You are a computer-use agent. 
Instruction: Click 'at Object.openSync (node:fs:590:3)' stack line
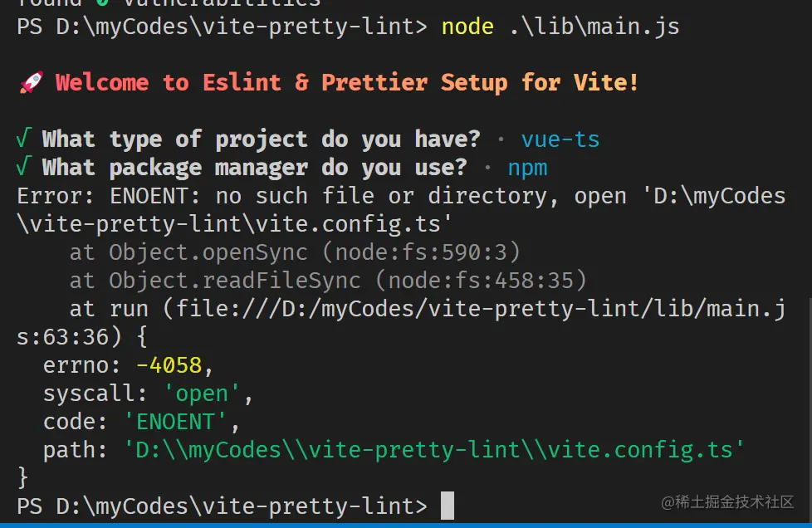pyautogui.click(x=295, y=252)
